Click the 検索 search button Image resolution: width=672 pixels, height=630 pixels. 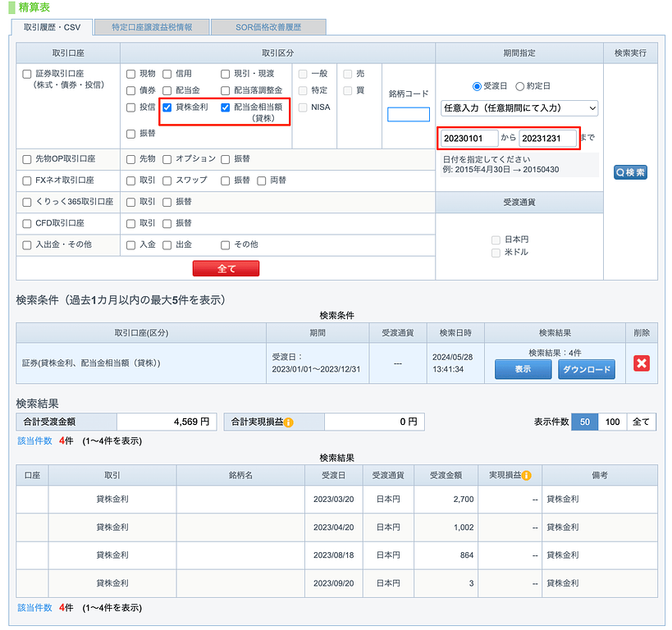point(630,172)
